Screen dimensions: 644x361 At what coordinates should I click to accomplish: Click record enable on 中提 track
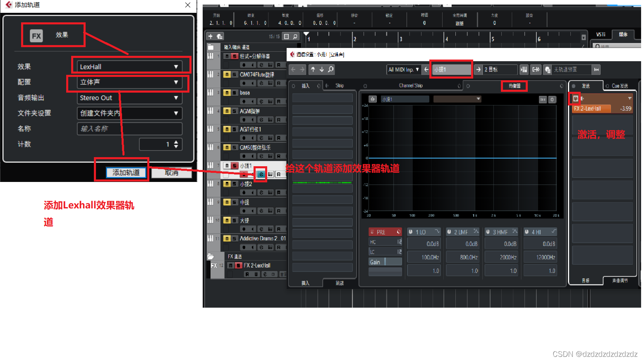pyautogui.click(x=244, y=211)
